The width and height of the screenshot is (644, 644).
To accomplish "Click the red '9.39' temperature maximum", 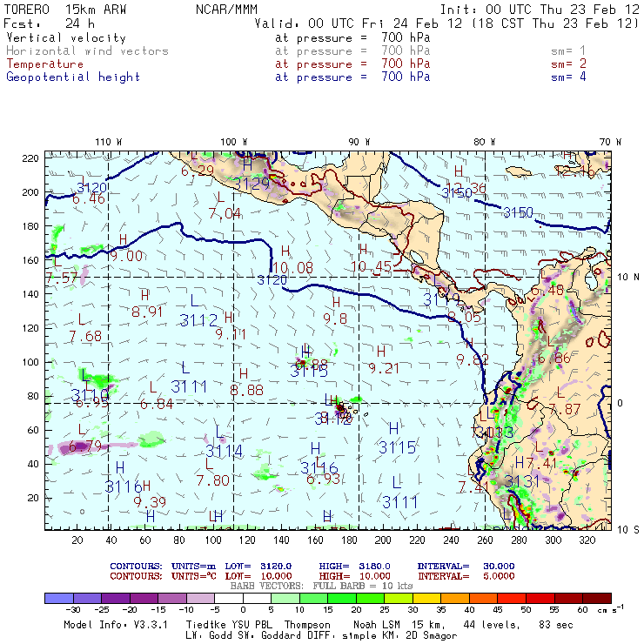I will tap(150, 502).
